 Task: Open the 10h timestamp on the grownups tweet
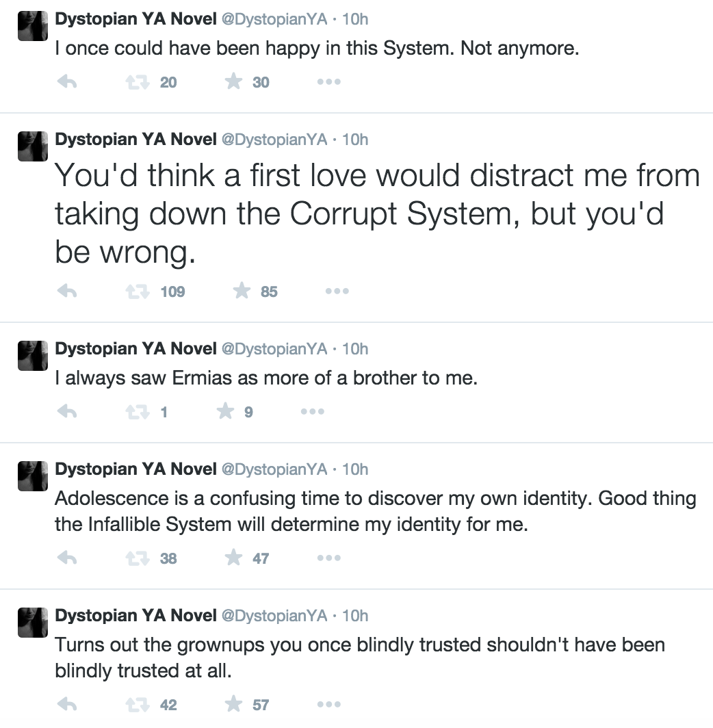coord(355,616)
